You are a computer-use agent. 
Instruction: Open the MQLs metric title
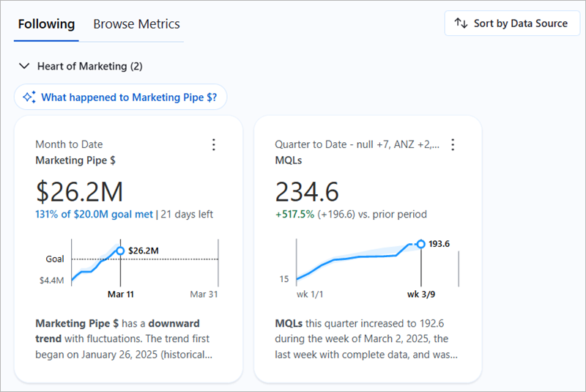point(289,160)
